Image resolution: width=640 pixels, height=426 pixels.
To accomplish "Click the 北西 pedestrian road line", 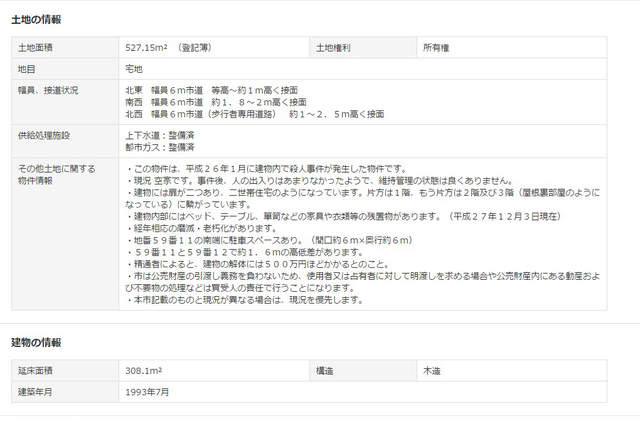I will pos(254,114).
